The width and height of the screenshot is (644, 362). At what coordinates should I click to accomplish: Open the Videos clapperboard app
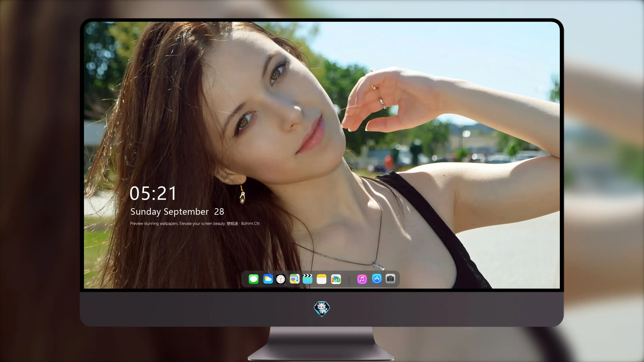308,279
